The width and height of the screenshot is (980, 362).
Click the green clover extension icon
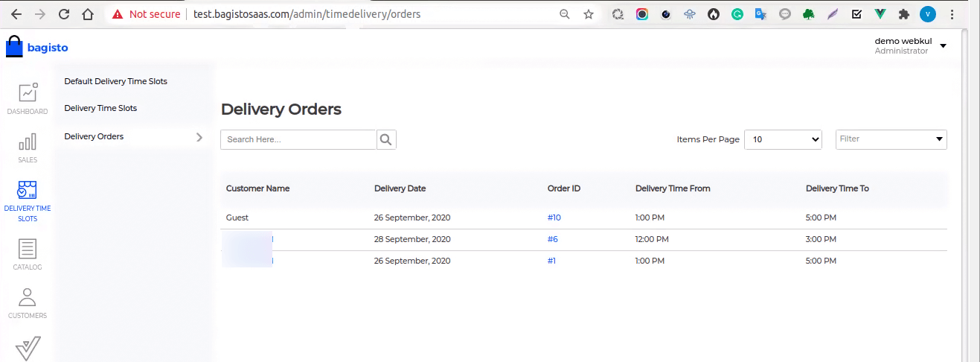click(809, 14)
